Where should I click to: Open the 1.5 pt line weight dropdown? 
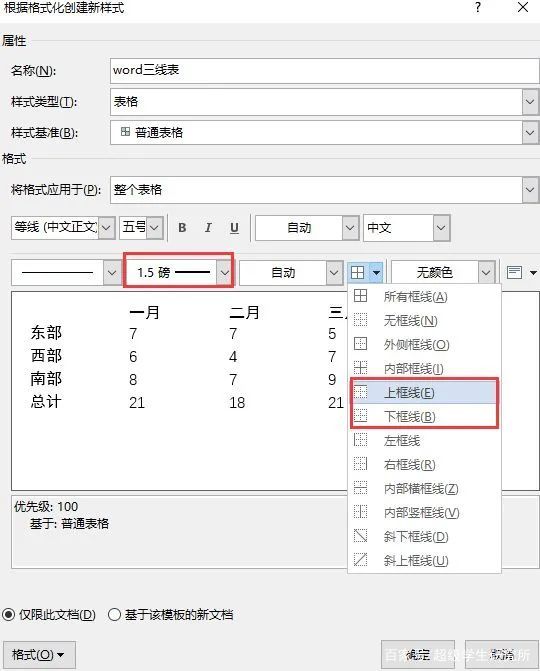coord(225,273)
